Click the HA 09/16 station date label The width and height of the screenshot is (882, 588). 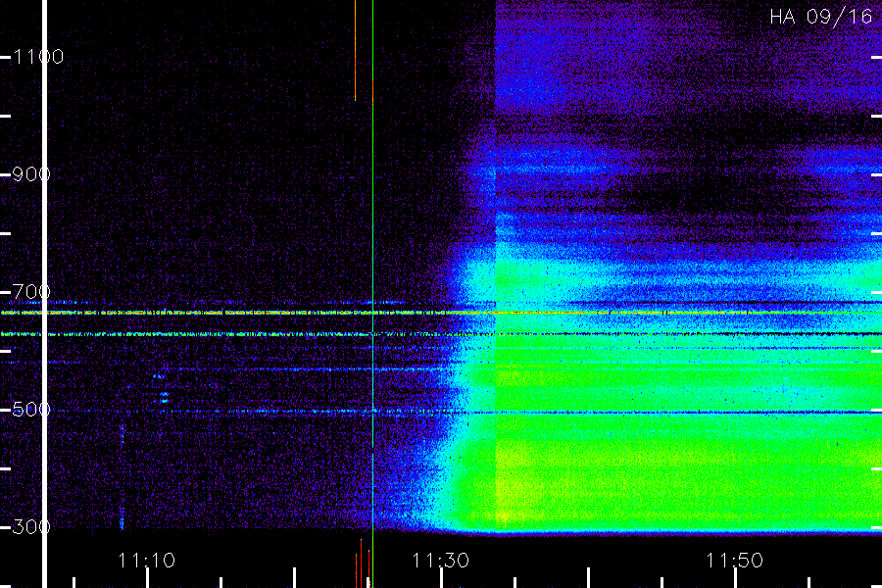(821, 17)
